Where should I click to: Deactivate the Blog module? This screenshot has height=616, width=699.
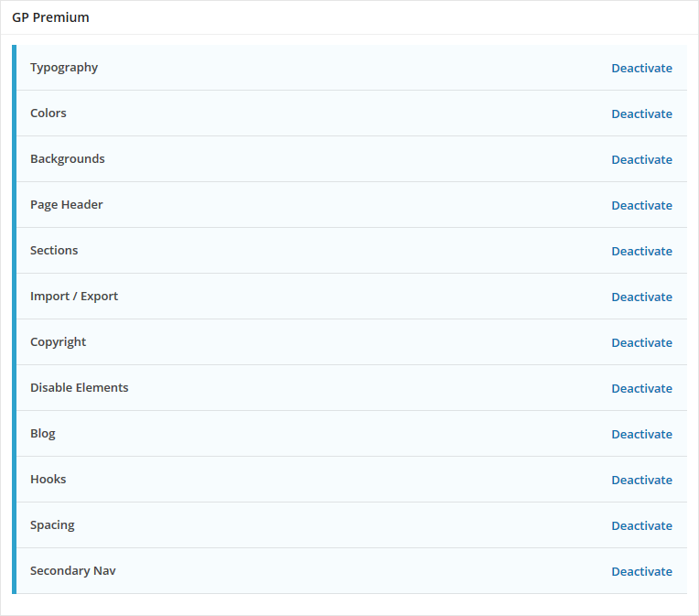coord(641,435)
